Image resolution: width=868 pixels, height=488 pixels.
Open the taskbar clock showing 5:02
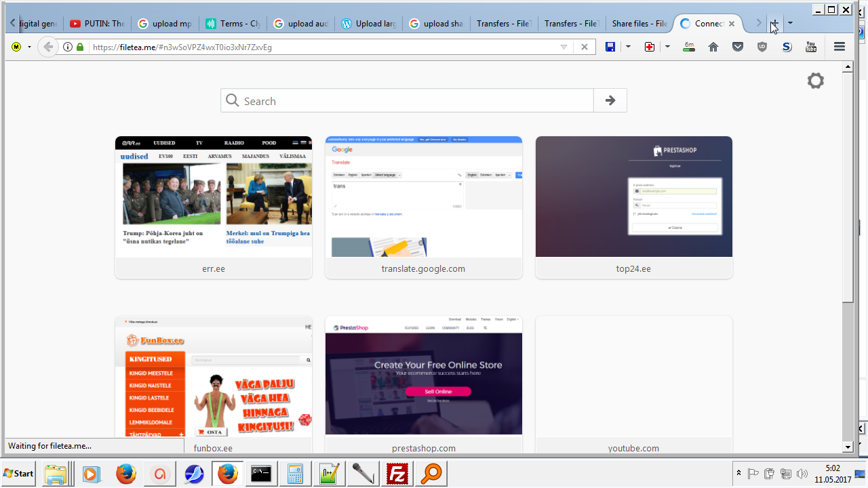(x=833, y=474)
